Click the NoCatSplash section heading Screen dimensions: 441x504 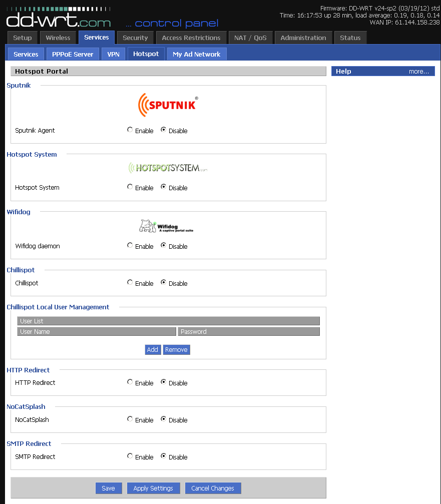click(x=26, y=406)
